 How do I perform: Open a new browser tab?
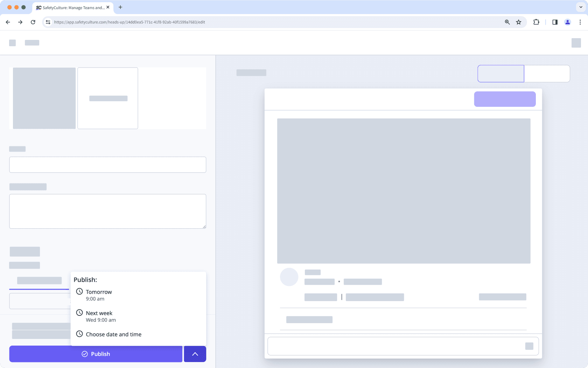tap(120, 7)
